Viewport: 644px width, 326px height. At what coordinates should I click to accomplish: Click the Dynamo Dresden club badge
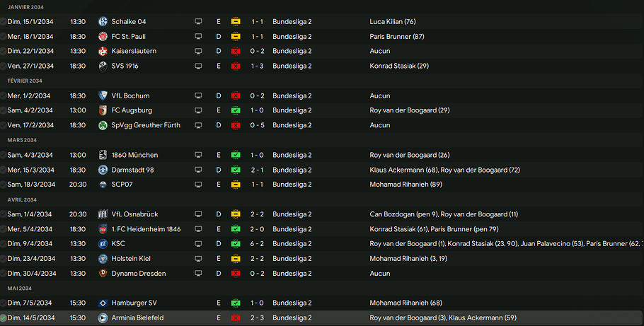[x=103, y=274]
